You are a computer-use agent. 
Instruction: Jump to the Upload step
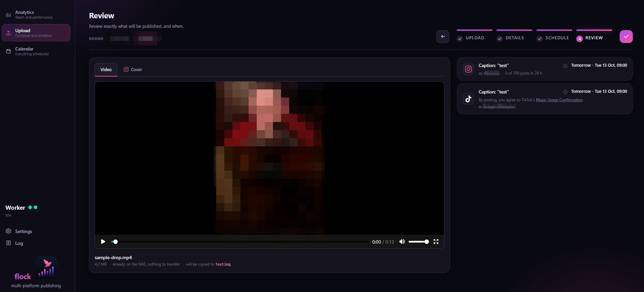(475, 36)
